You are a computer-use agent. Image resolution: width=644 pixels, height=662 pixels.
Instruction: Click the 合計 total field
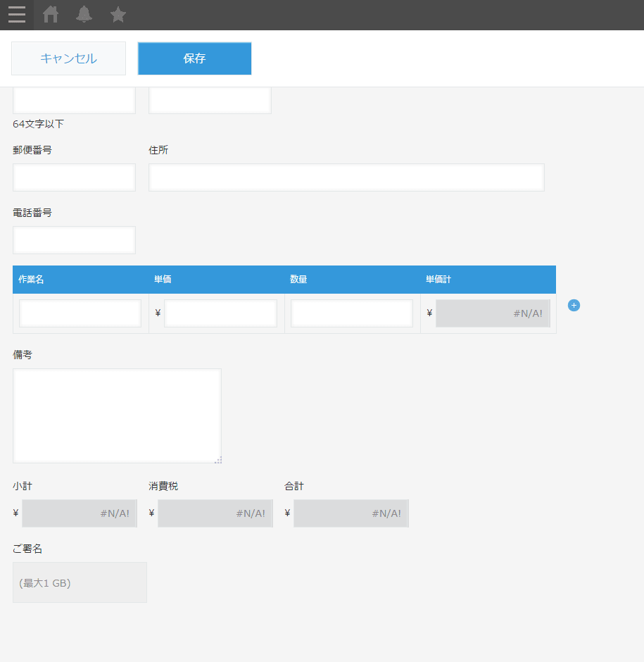coord(351,513)
